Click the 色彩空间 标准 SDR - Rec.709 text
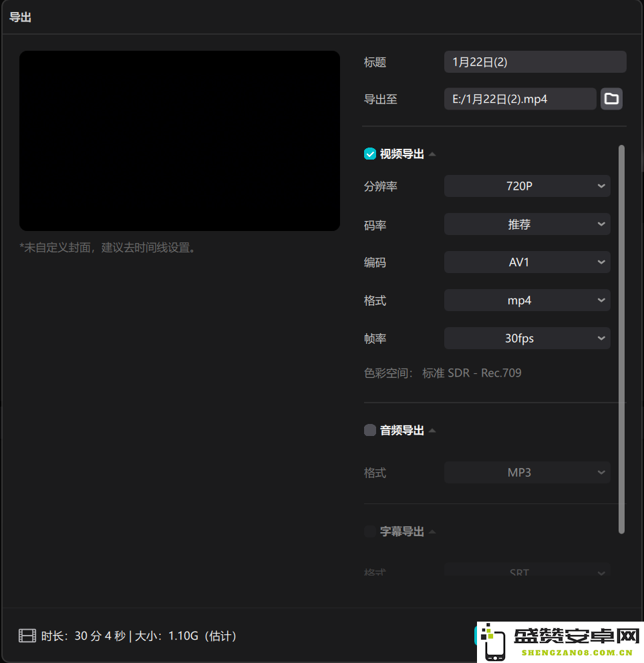Image resolution: width=644 pixels, height=663 pixels. click(443, 373)
